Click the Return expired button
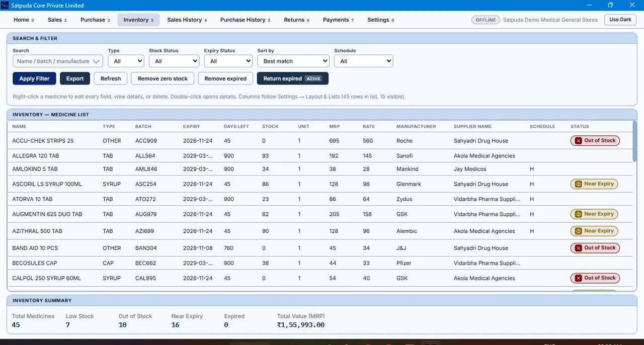 292,78
